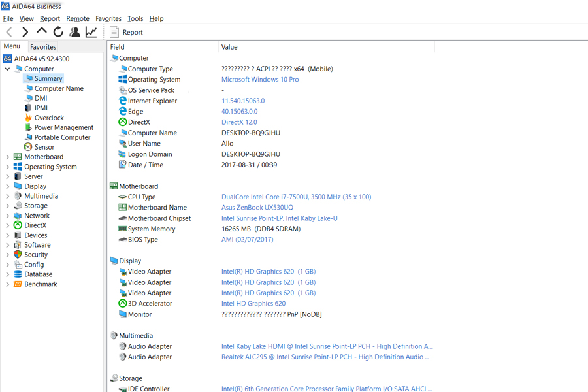Expand the Operating System tree node
The width and height of the screenshot is (588, 392).
[7, 167]
